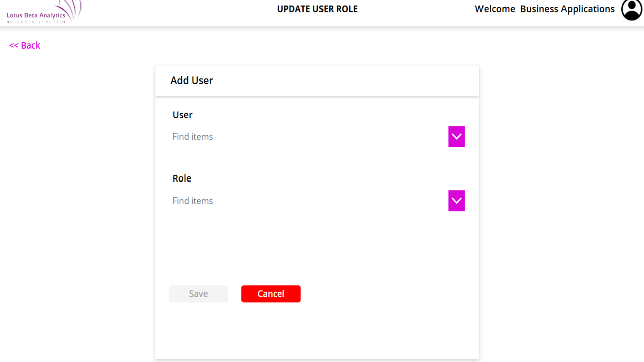Select the Business Applications username
This screenshot has width=644, height=362.
(x=567, y=9)
